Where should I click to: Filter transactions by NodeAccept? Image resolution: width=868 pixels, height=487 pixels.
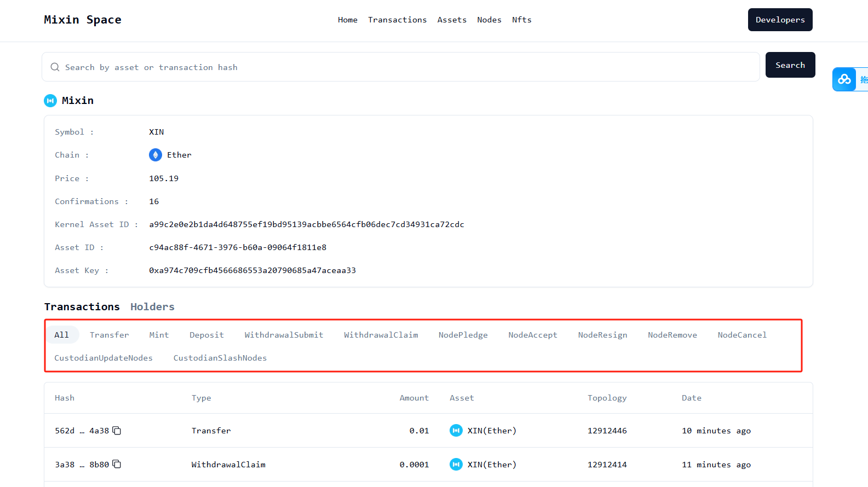[533, 335]
